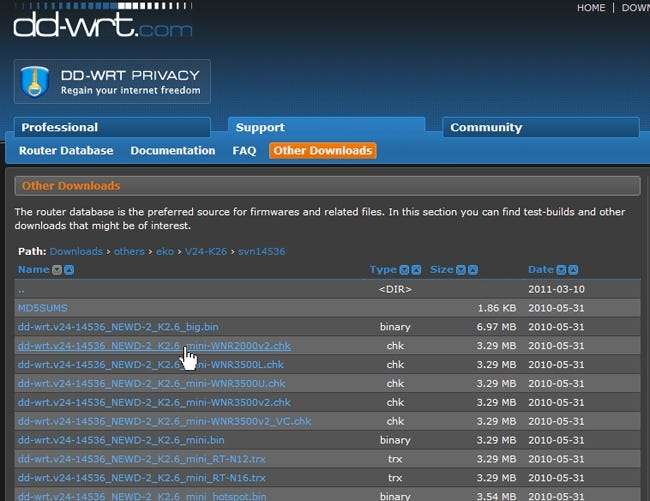650x501 pixels.
Task: Open the FAQ page
Action: [244, 151]
